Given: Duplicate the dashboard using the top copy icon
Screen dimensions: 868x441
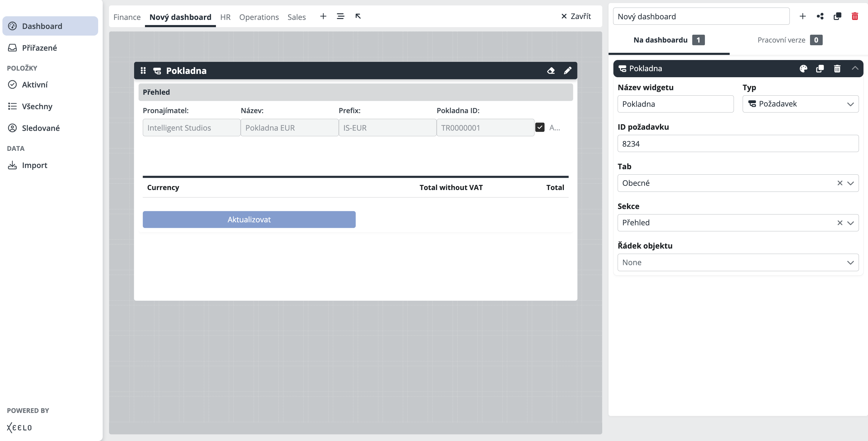Looking at the screenshot, I should (x=837, y=17).
